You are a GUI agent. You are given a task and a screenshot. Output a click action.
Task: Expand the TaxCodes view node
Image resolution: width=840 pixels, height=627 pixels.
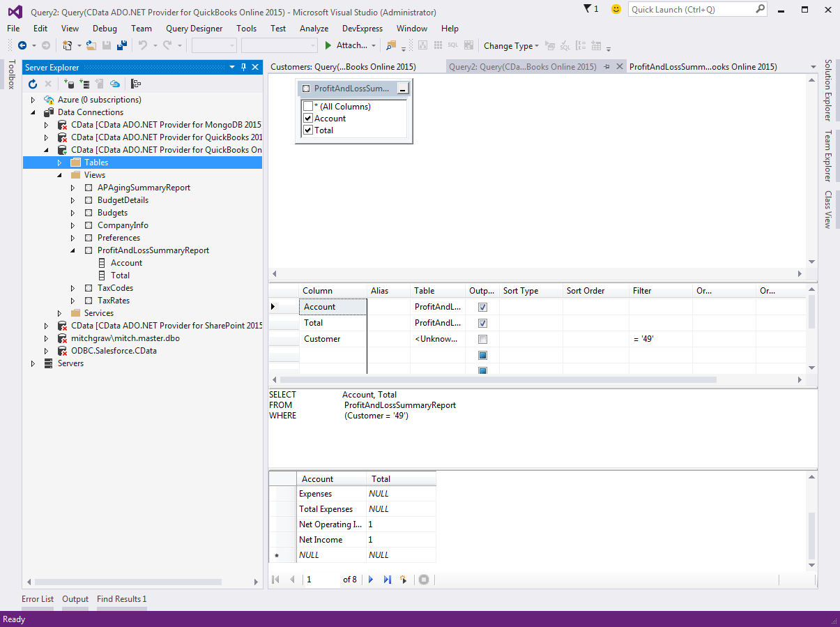click(x=73, y=288)
